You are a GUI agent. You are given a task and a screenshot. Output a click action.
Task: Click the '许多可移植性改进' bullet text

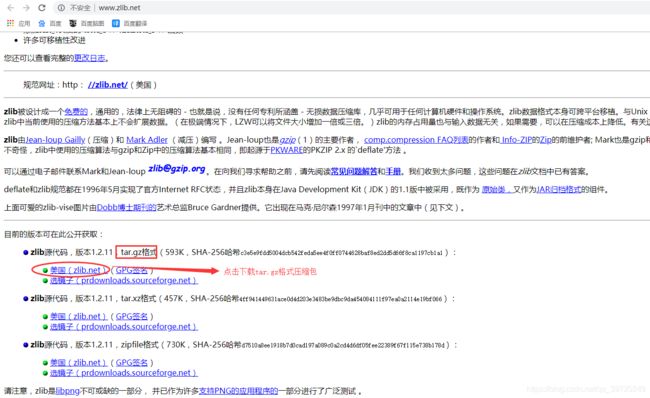pyautogui.click(x=54, y=40)
